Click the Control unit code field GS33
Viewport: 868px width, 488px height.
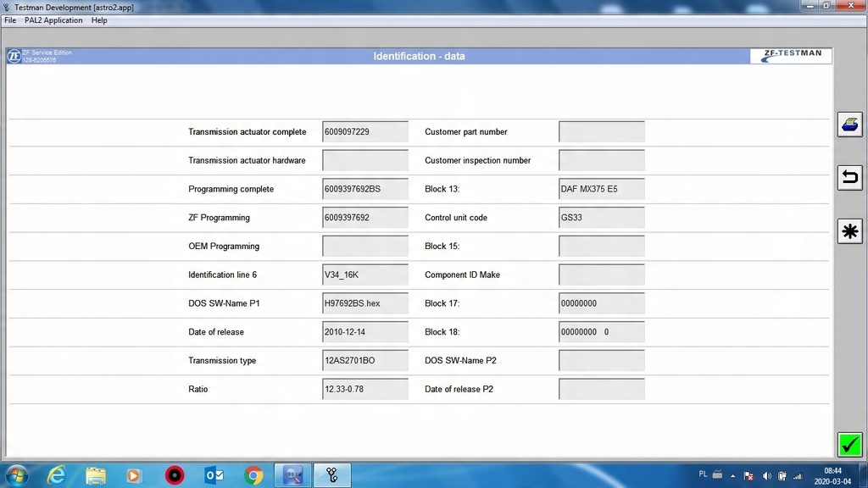coord(602,218)
